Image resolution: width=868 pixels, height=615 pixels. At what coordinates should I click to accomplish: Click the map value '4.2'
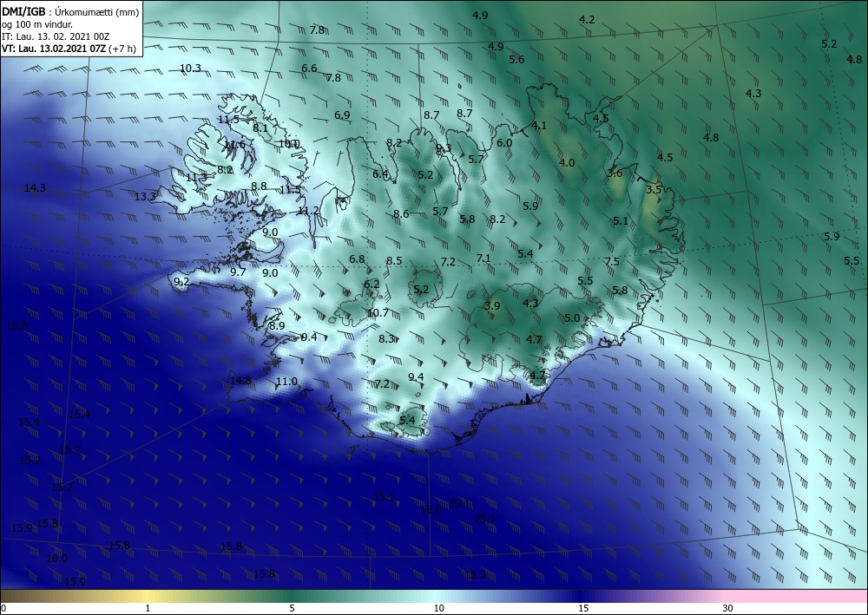(587, 19)
